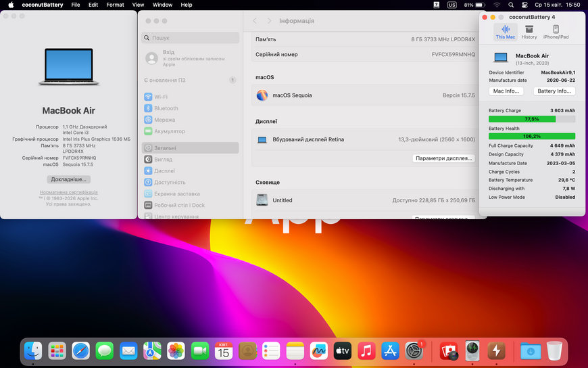The image size is (588, 368).
Task: Open Notes from the Dock
Action: (x=295, y=351)
